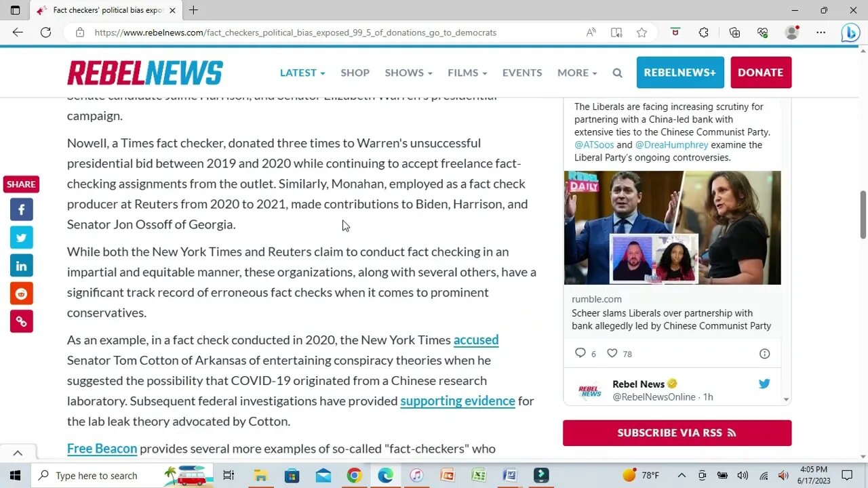Viewport: 868px width, 488px height.
Task: Reply to the Scheer tweet
Action: (x=580, y=353)
